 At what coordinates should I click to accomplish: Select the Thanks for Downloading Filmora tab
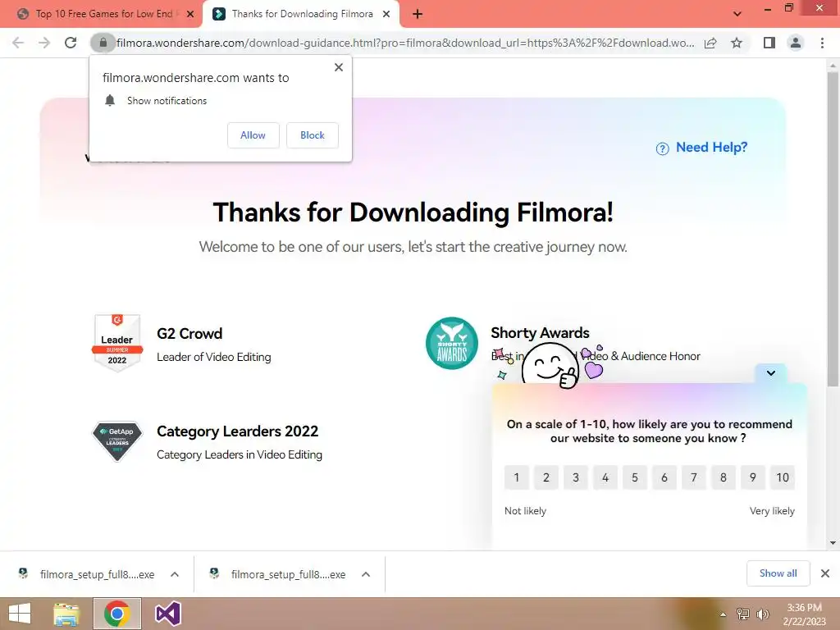coord(302,14)
